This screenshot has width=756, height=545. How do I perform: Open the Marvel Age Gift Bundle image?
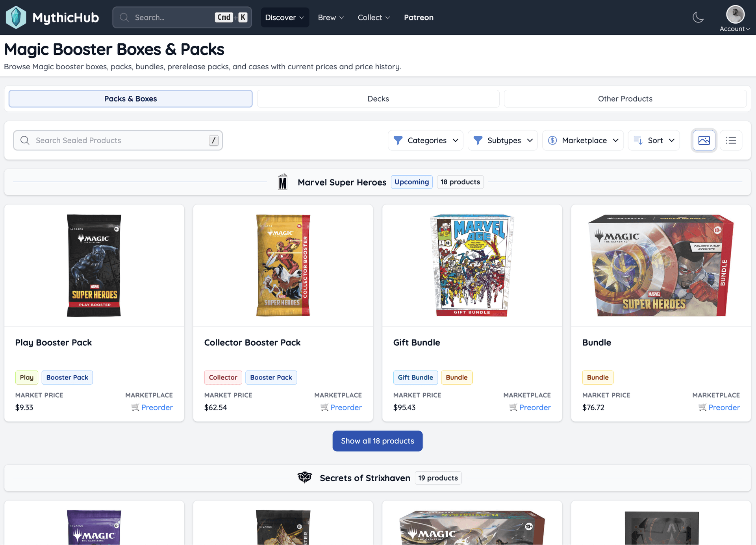click(472, 265)
